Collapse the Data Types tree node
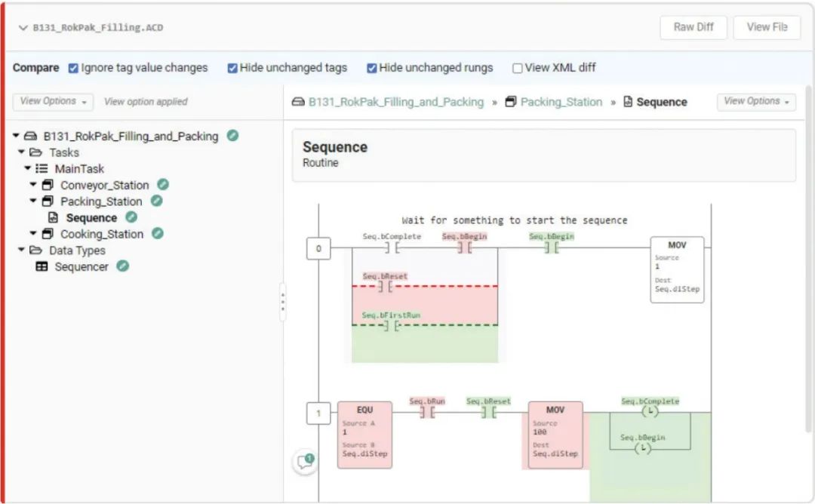Screen dimensions: 815x504 point(22,250)
